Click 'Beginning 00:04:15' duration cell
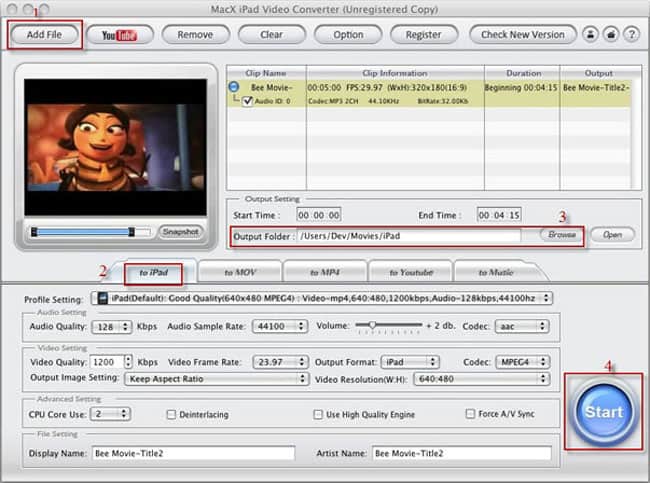 [521, 87]
